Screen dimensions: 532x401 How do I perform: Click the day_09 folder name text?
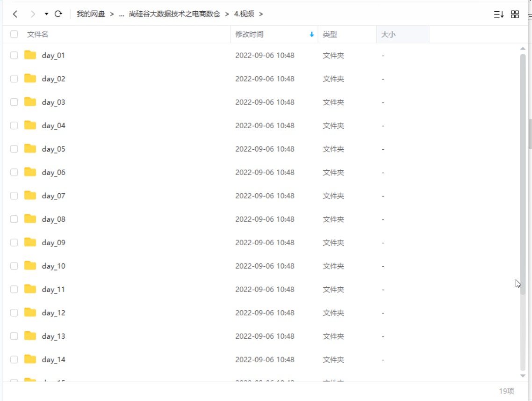point(54,243)
